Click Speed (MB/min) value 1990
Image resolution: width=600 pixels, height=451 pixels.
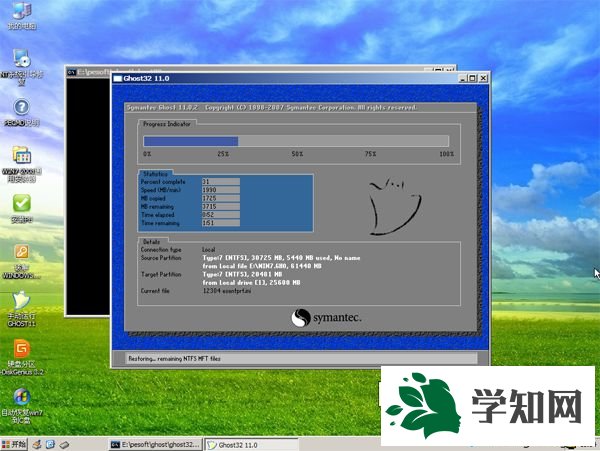[x=221, y=190]
